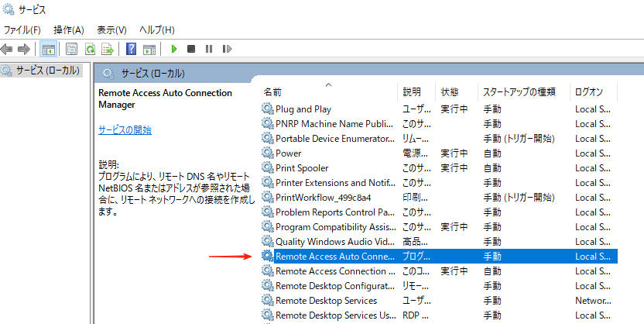Toggle the Action Pane toolbar icon
This screenshot has height=324, width=644.
pos(149,50)
